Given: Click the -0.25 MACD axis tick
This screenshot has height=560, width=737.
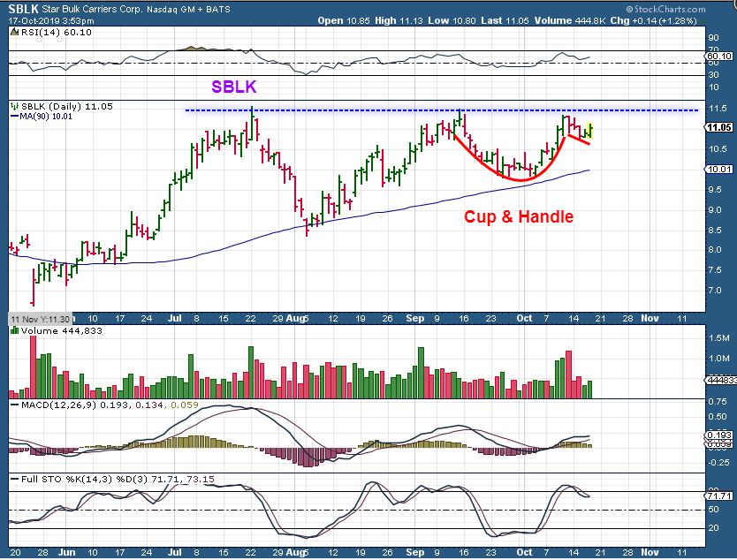Looking at the screenshot, I should point(718,462).
